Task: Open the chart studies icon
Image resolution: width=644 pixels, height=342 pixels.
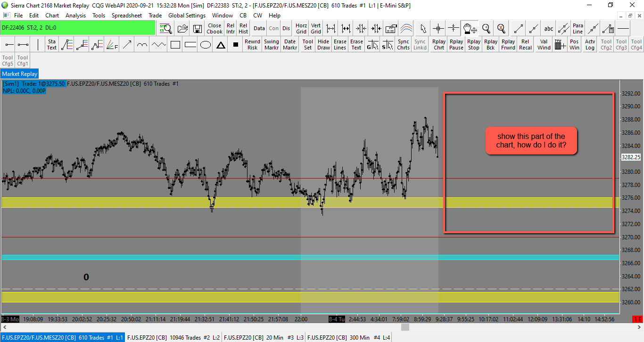Action: tap(405, 28)
